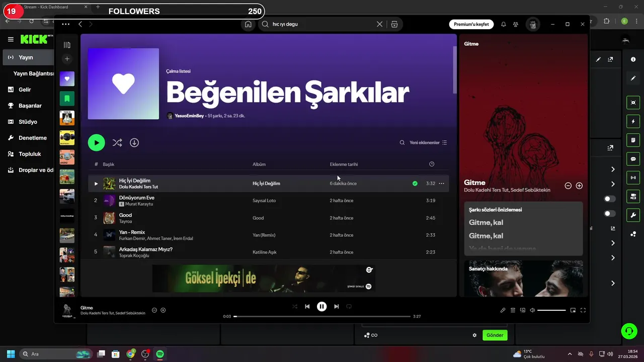Open Chrome three-dot menu
The width and height of the screenshot is (644, 362).
635,21
